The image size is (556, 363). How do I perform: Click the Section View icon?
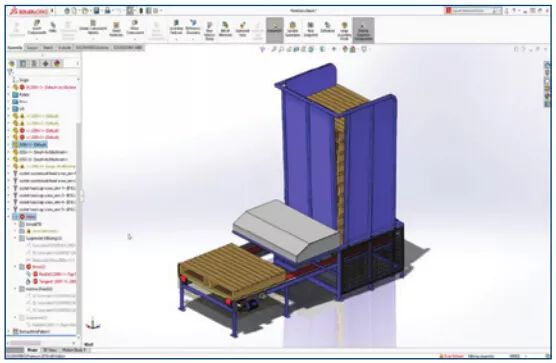(296, 50)
